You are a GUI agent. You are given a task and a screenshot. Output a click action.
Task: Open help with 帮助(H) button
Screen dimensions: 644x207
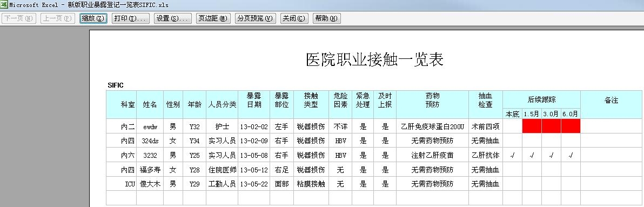(326, 18)
